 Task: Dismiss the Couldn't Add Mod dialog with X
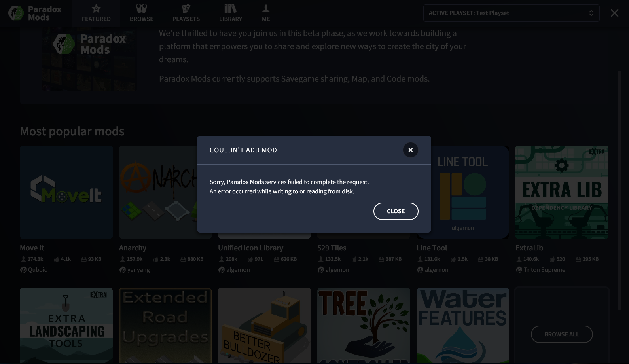pos(411,150)
